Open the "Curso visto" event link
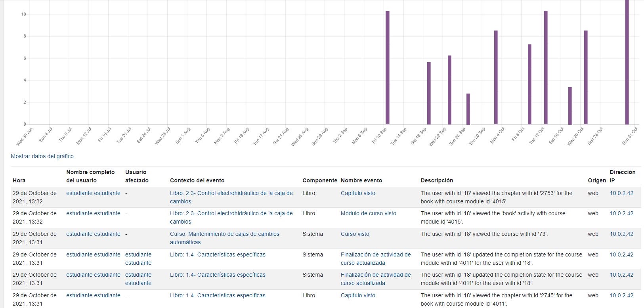 click(x=355, y=234)
